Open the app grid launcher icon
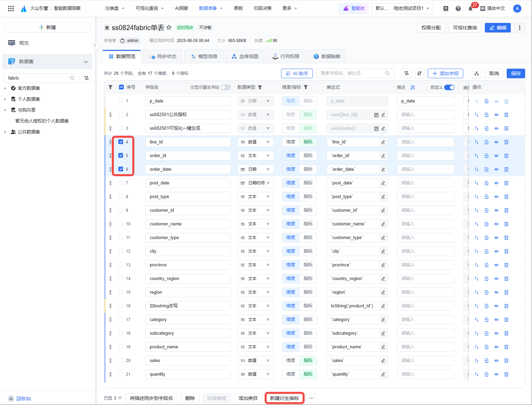Screen dimensions: 532x405 11,9
